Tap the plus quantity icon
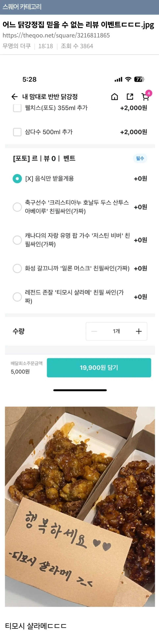Viewport: 159px width, 644px height. pos(138,331)
